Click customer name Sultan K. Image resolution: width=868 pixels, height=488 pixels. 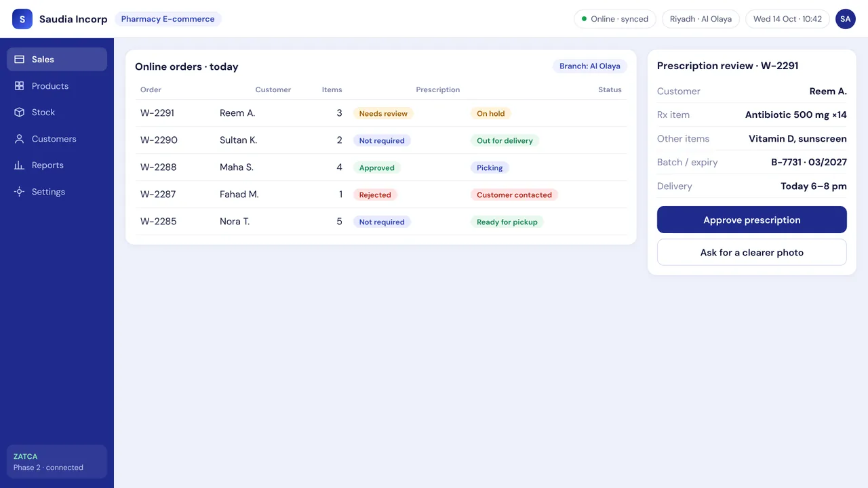pyautogui.click(x=239, y=140)
